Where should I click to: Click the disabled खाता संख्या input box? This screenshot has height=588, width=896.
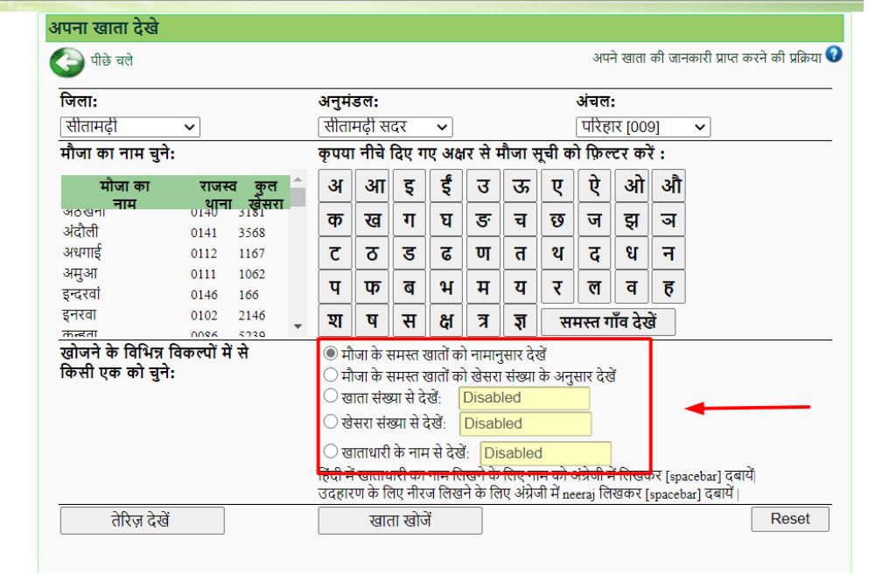(524, 397)
